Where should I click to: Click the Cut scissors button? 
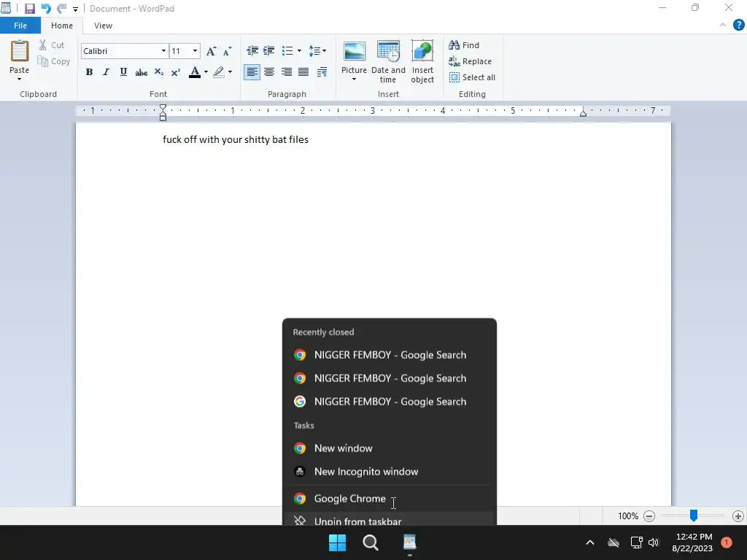pos(52,45)
